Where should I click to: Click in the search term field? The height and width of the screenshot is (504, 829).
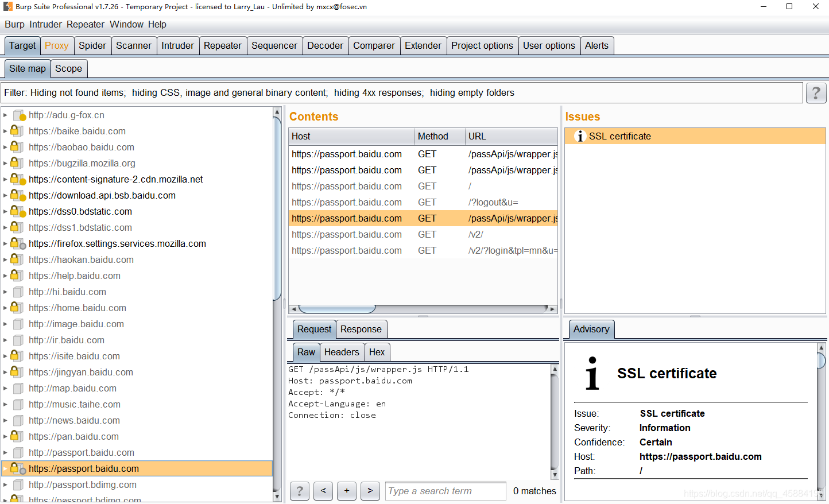446,491
